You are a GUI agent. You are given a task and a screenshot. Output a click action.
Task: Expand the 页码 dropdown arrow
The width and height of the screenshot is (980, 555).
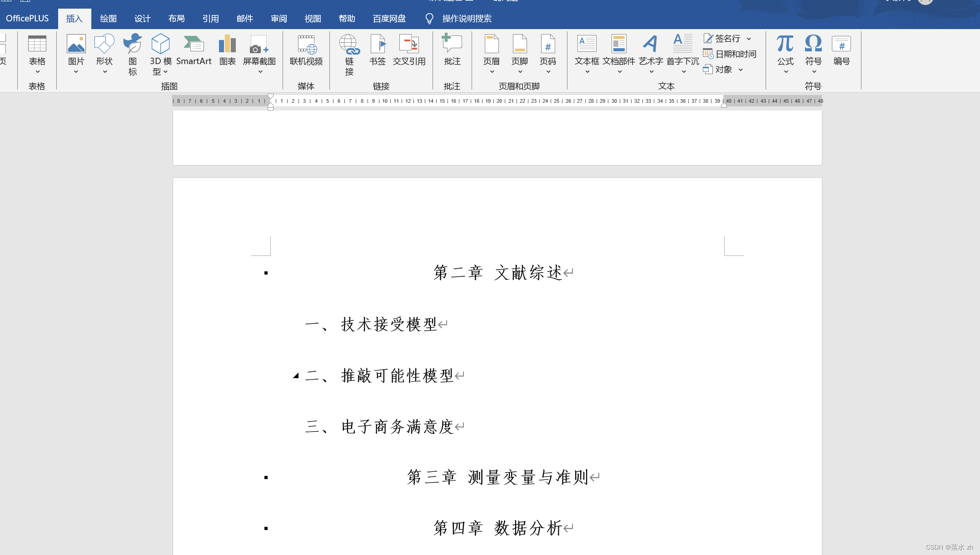pyautogui.click(x=548, y=71)
